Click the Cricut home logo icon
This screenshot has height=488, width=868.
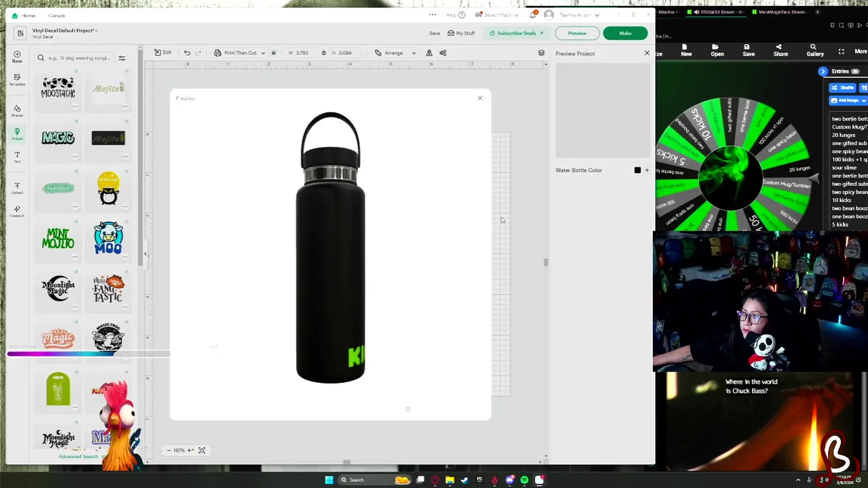click(x=15, y=16)
